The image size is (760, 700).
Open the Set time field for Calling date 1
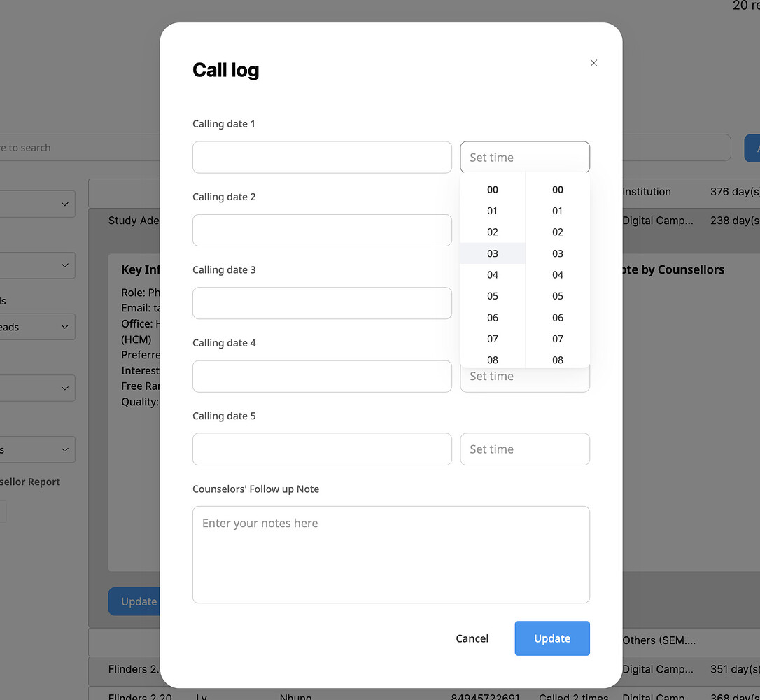coord(524,157)
